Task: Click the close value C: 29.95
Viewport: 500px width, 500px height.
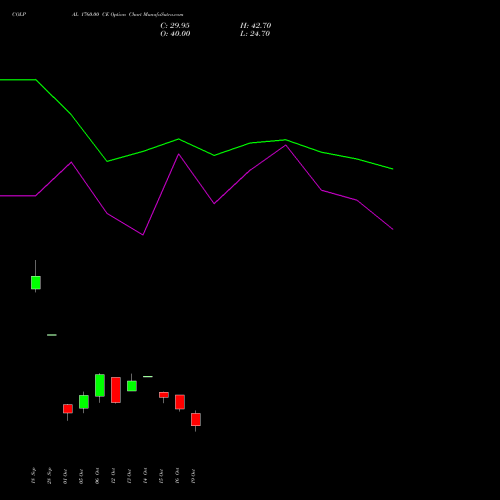Action: 175,26
